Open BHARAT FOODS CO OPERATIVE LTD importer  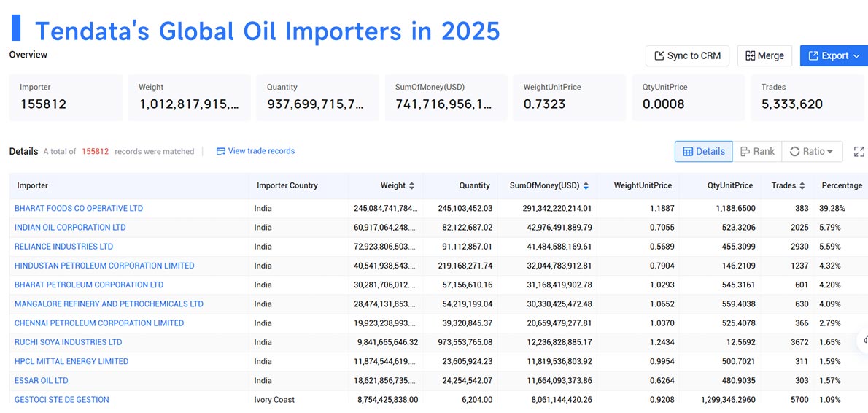point(79,208)
